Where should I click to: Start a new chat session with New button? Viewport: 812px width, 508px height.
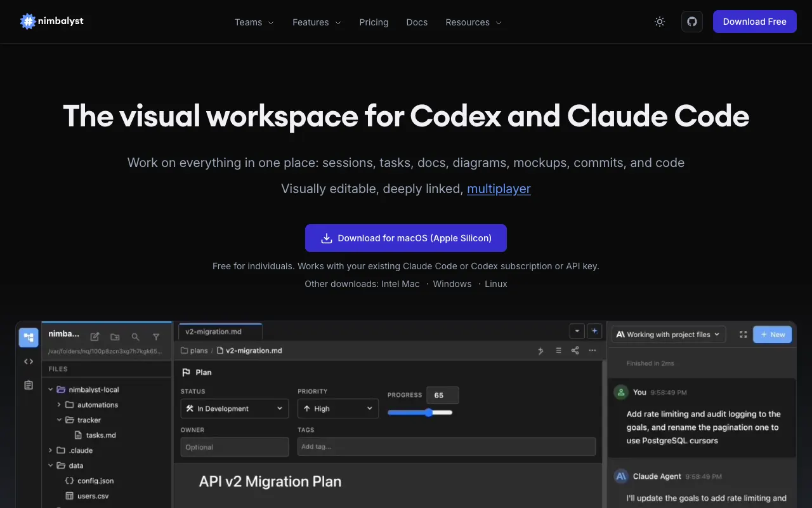pos(772,335)
